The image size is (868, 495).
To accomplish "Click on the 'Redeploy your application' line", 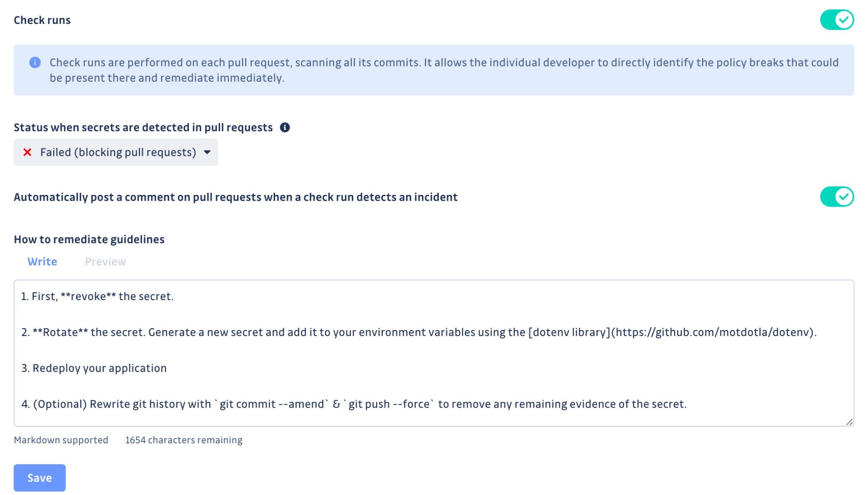I will click(94, 368).
